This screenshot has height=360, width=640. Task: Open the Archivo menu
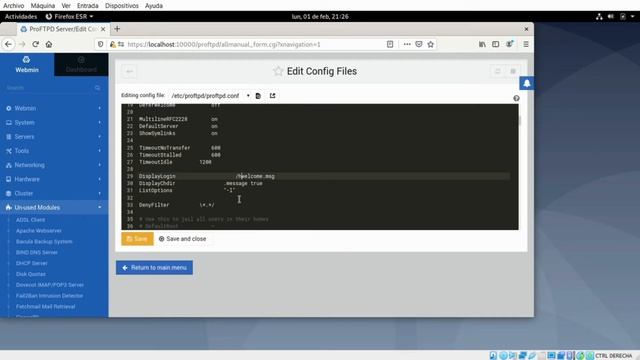[13, 6]
